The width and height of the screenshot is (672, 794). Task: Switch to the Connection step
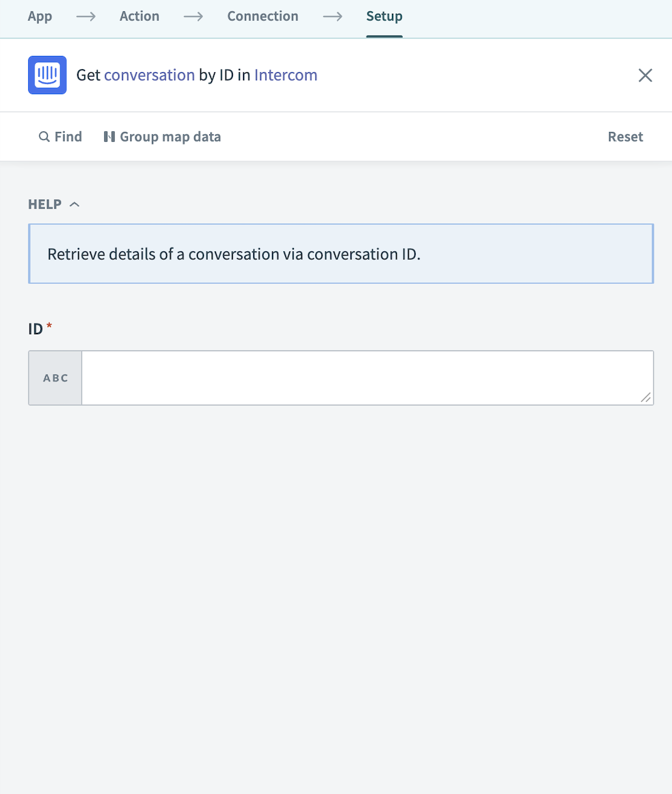click(x=263, y=16)
